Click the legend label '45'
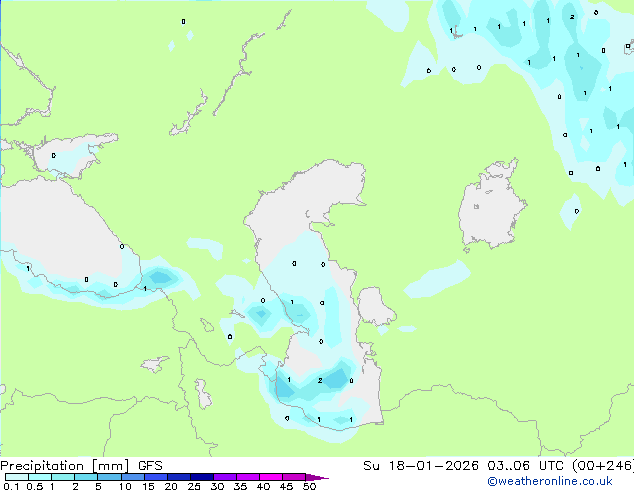 [x=286, y=486]
